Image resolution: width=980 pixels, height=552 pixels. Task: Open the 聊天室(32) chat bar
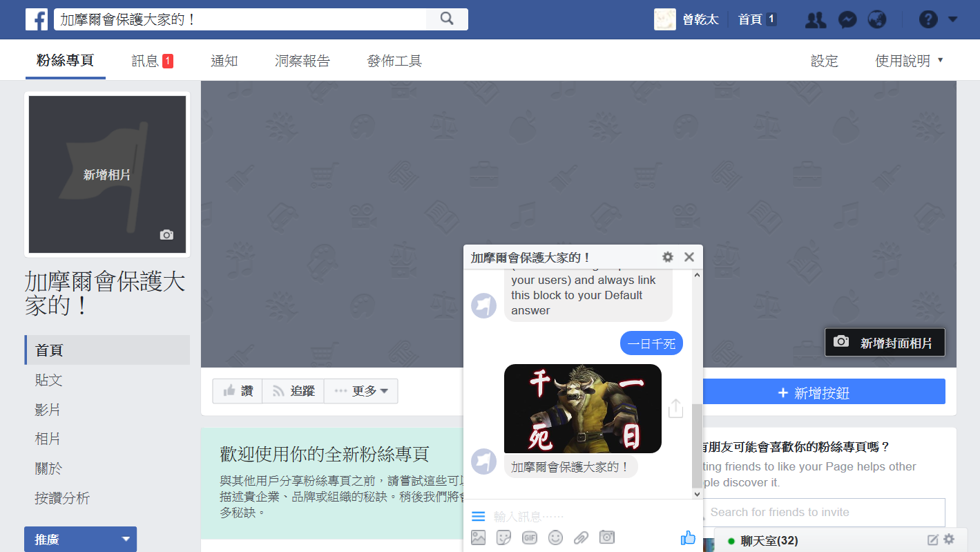(x=770, y=540)
